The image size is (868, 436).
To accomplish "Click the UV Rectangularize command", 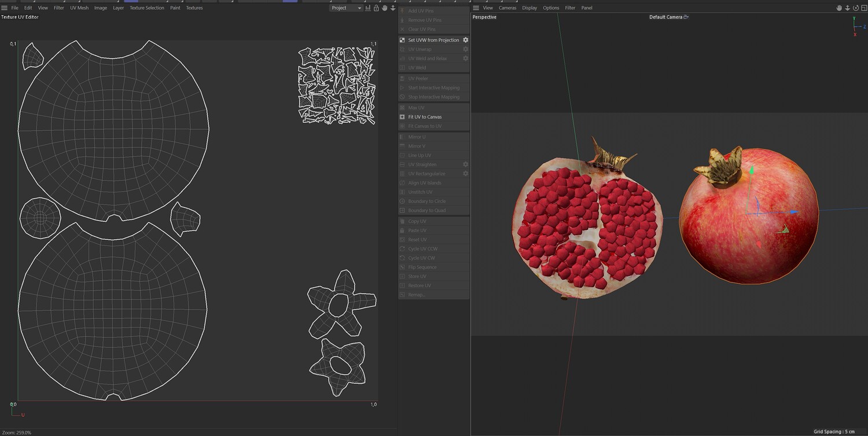I will pos(426,174).
